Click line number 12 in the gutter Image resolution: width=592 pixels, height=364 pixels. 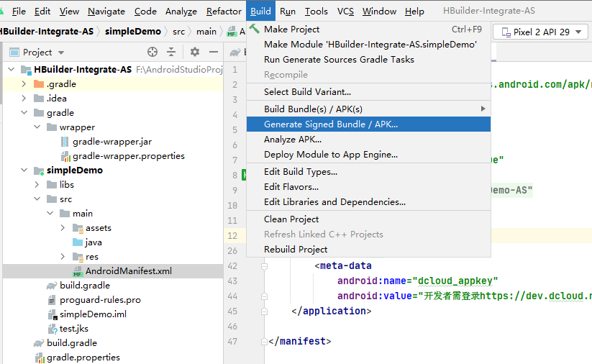[x=232, y=236]
